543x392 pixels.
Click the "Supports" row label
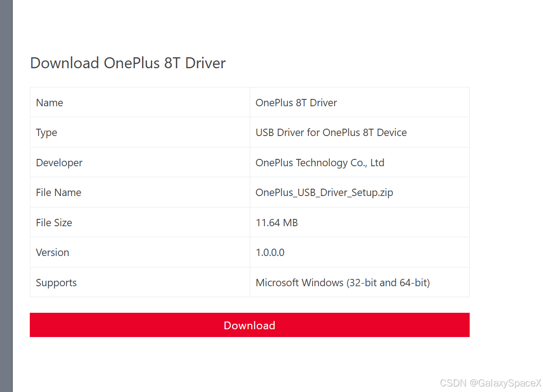56,283
